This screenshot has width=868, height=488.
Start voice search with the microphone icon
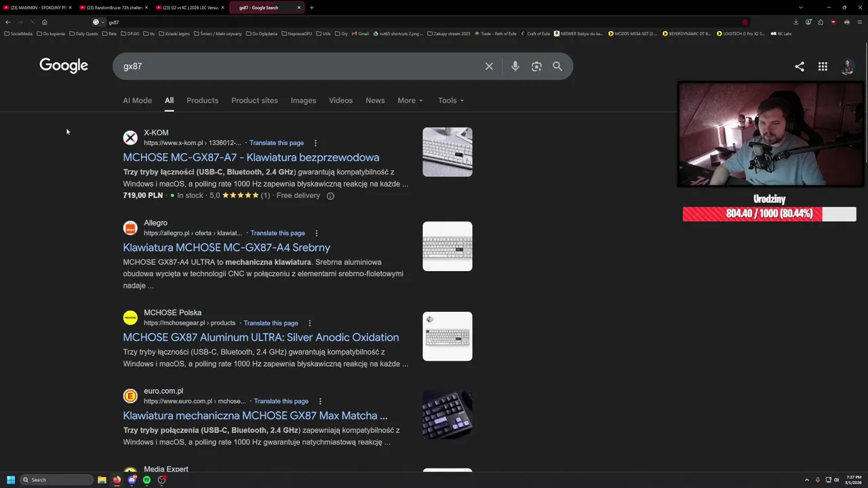(x=515, y=66)
